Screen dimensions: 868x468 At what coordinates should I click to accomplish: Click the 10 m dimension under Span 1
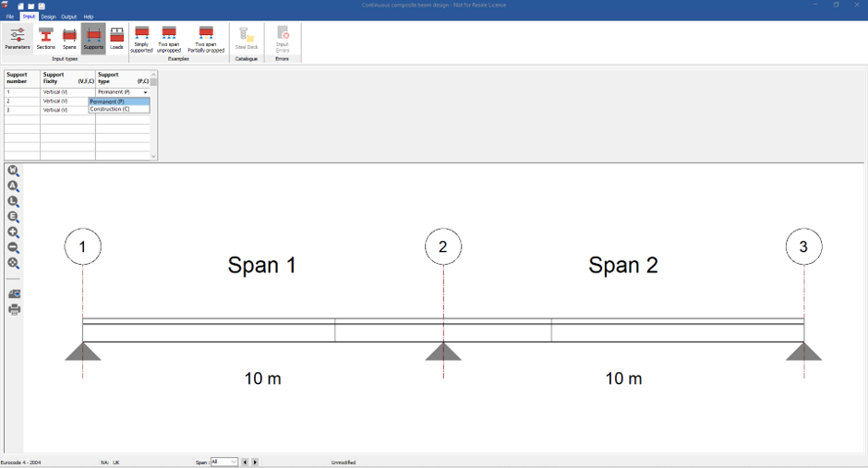point(263,379)
